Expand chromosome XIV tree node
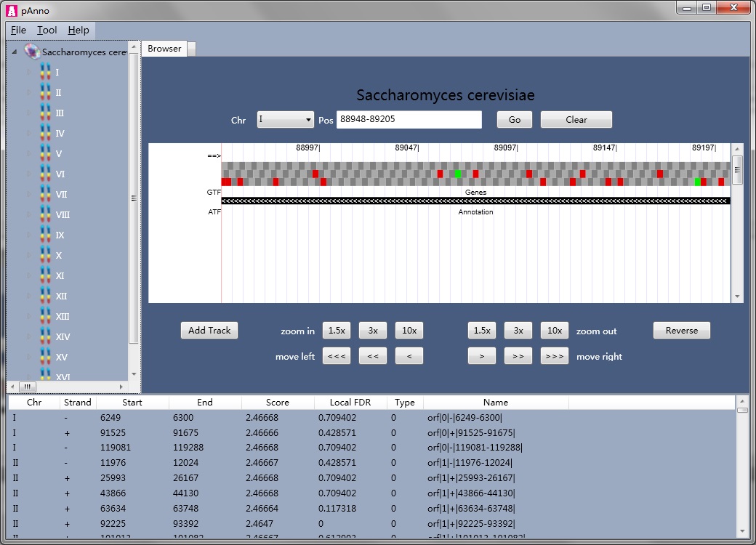Viewport: 756px width, 545px height. click(28, 336)
